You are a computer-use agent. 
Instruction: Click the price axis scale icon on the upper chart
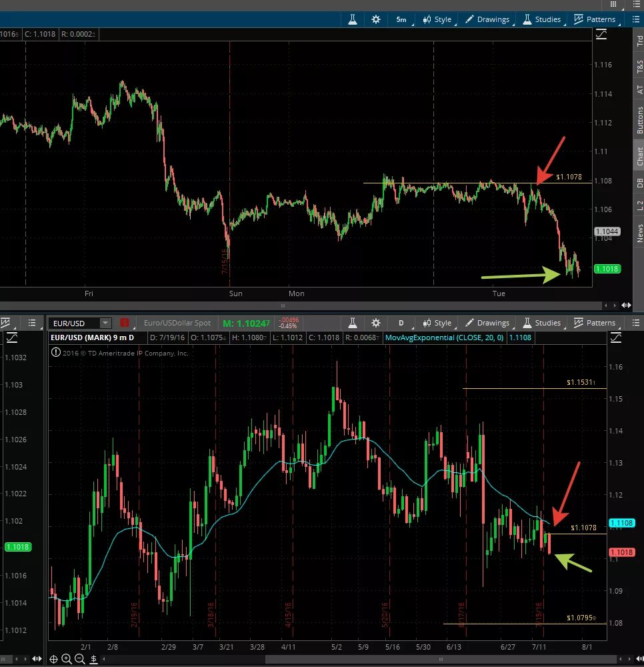[x=601, y=34]
